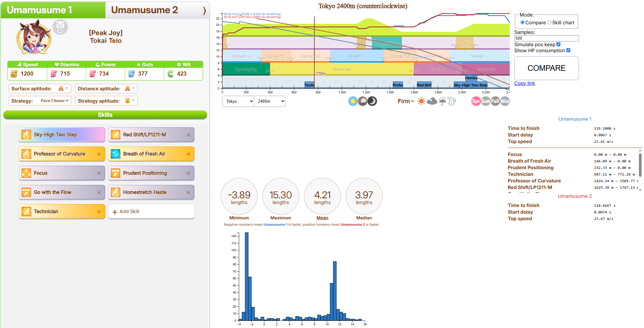
Task: Open Strategy aptitude dropdown
Action: [130, 101]
